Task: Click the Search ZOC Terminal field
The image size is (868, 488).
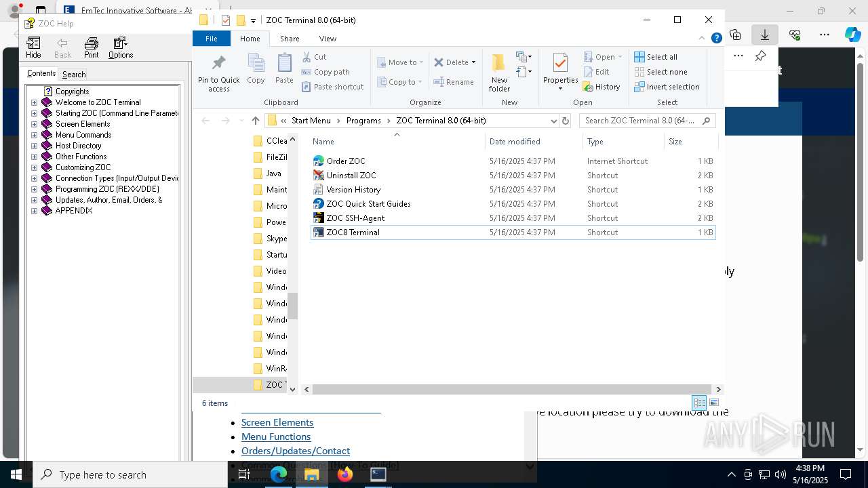Action: click(x=648, y=121)
